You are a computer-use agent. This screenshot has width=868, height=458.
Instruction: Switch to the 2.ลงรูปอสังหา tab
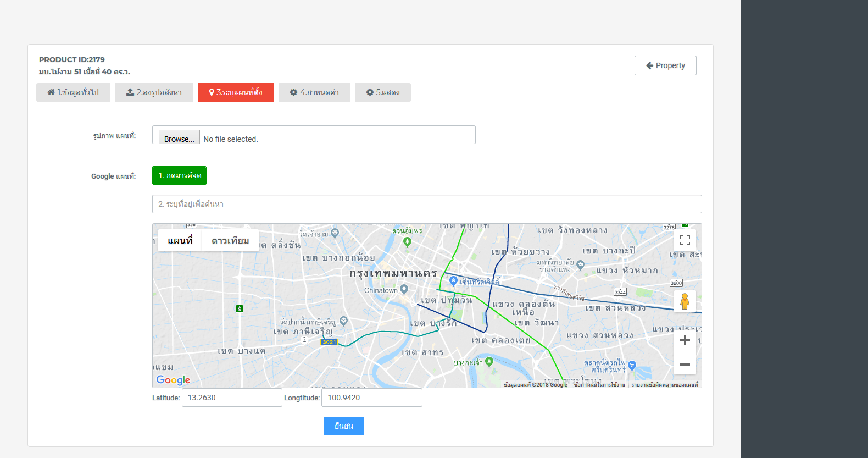(x=154, y=92)
